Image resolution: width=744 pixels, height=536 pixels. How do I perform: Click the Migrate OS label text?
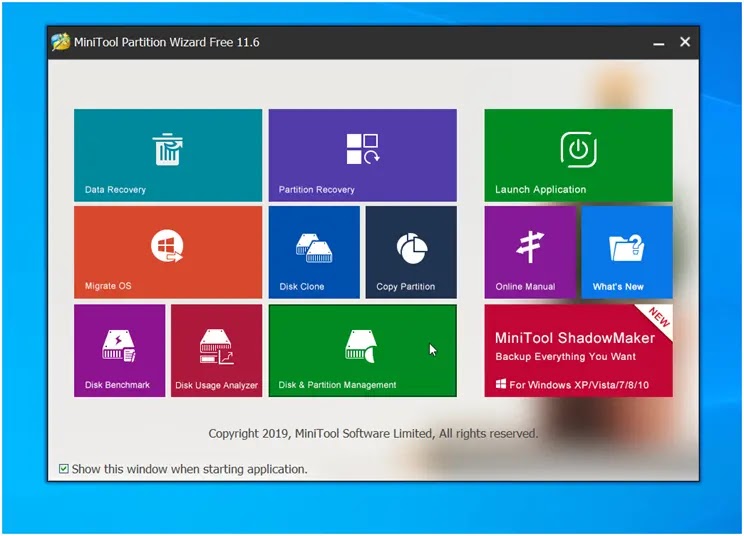[x=108, y=286]
